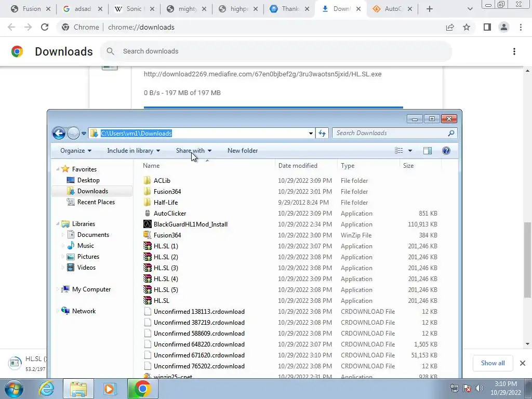Select the BlackGuardHL1Mod_Install application icon

147,224
